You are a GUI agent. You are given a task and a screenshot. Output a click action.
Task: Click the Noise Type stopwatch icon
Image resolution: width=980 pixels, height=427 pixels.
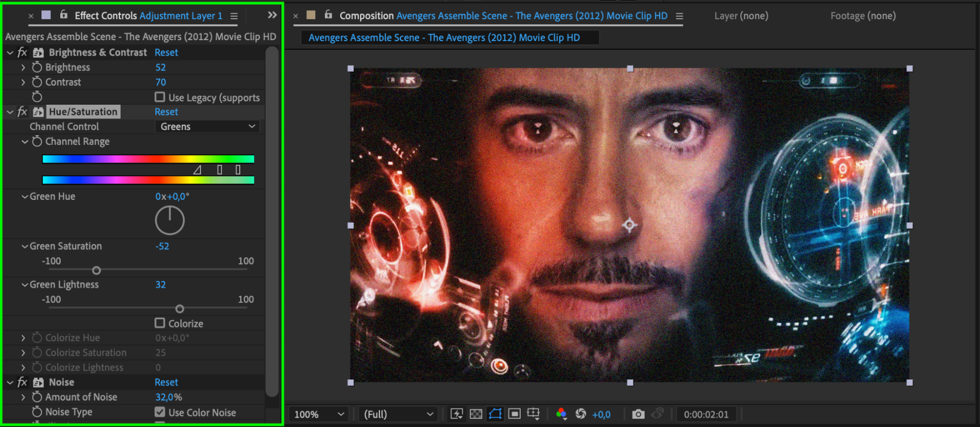tap(37, 412)
